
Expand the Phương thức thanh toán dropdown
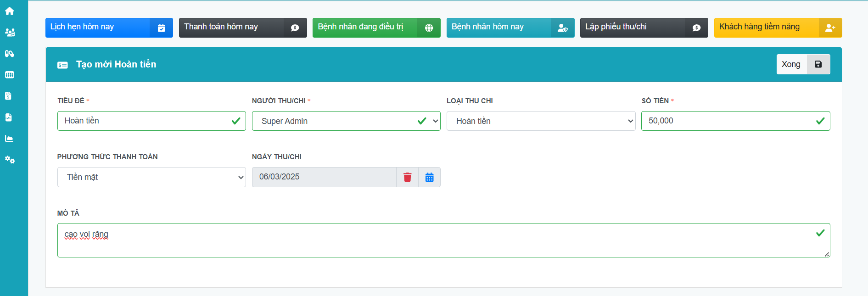(x=151, y=177)
